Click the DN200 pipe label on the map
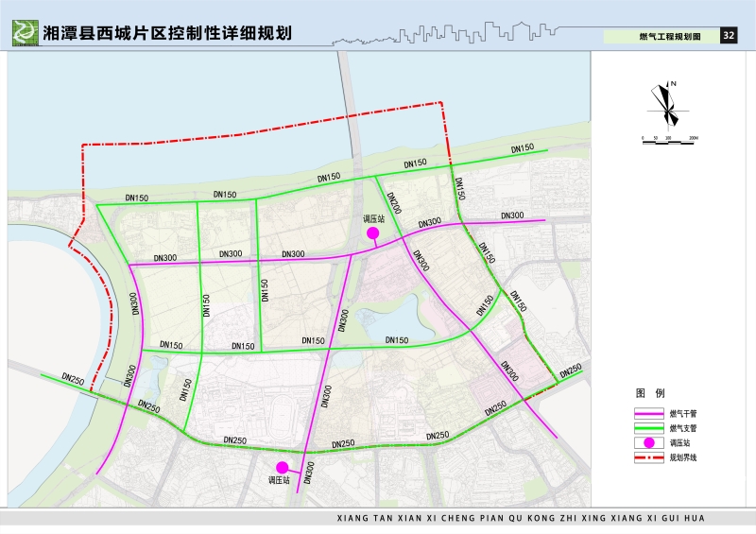 click(393, 202)
